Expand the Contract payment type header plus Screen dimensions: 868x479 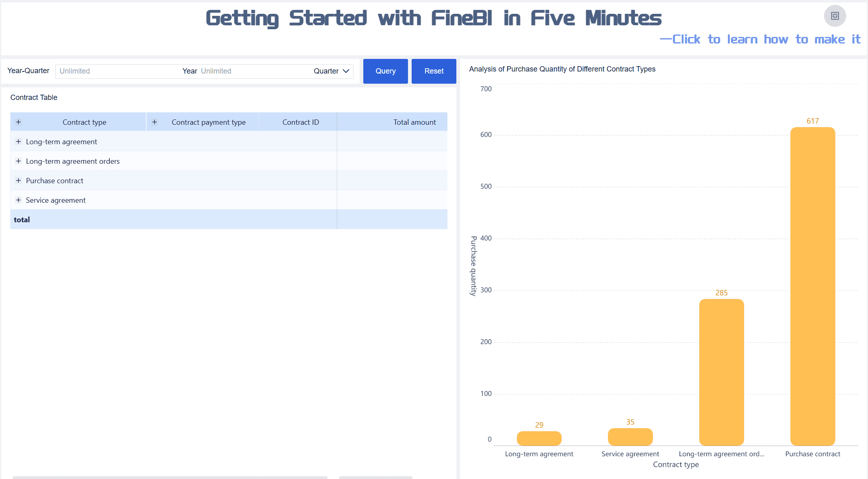pyautogui.click(x=154, y=122)
